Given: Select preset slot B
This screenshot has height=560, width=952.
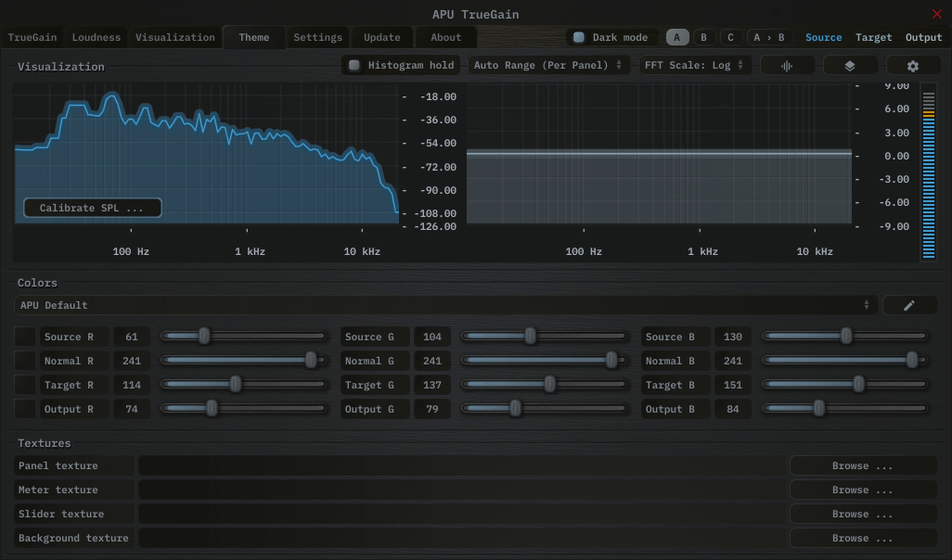Looking at the screenshot, I should tap(703, 38).
